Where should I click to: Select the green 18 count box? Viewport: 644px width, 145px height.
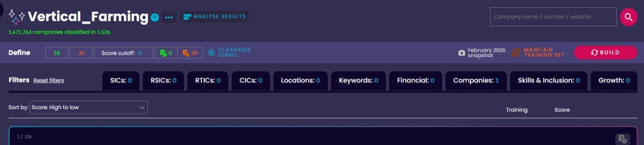(x=57, y=53)
